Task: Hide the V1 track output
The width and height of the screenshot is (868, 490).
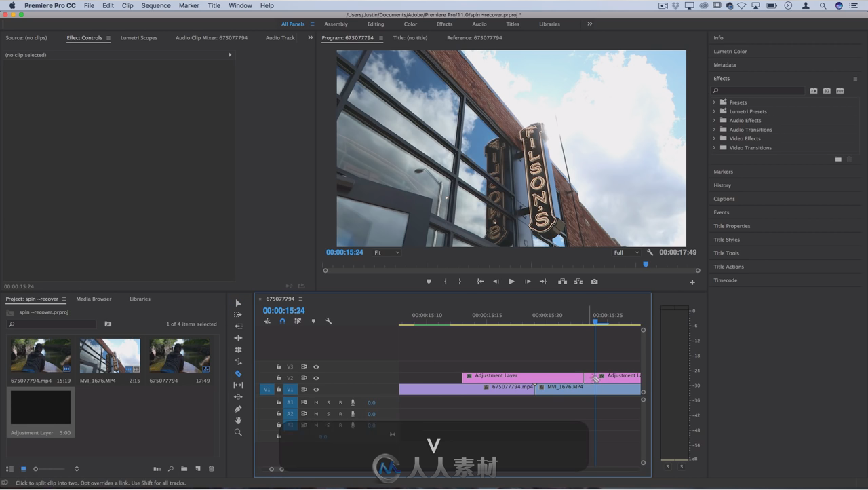Action: [316, 390]
